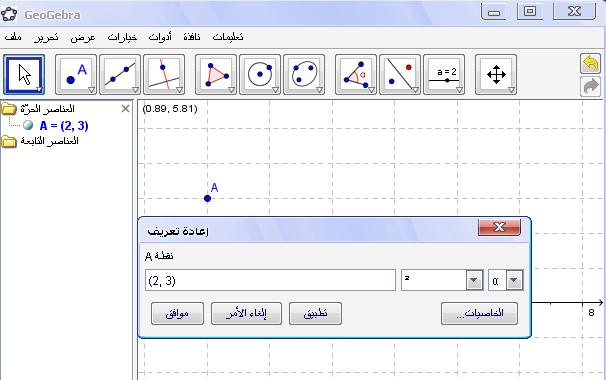Open the New Point tool submenu arrow
Viewport: 606px width, 380px height.
pos(92,90)
